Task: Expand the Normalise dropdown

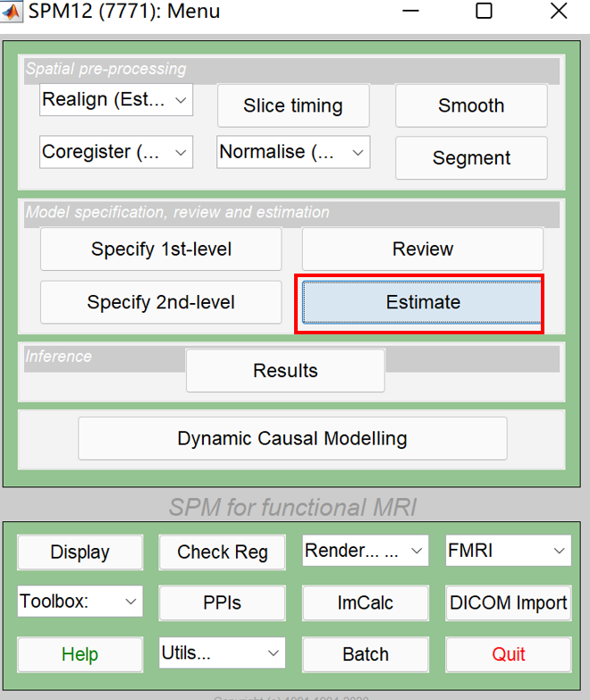Action: pyautogui.click(x=293, y=152)
